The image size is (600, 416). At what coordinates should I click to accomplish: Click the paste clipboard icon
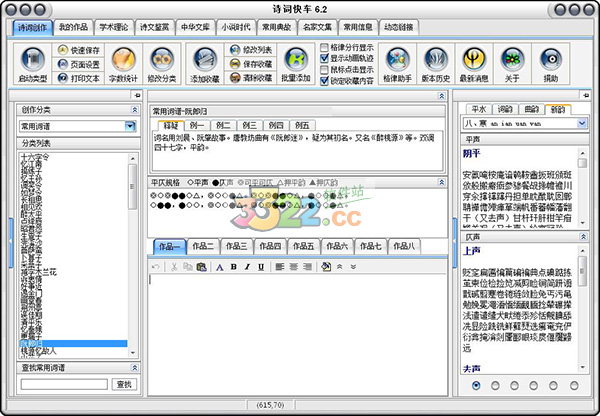[x=201, y=267]
